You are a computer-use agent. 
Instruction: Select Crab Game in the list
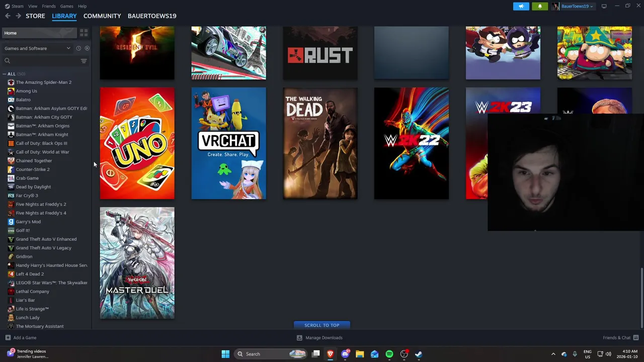27,178
